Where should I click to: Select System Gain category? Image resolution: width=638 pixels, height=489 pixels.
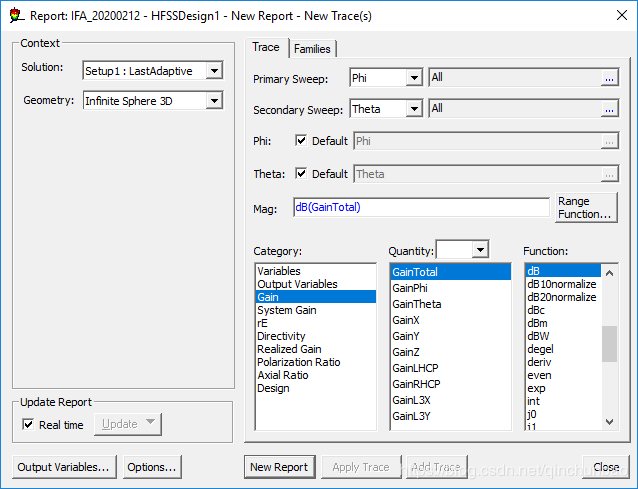[x=316, y=310]
